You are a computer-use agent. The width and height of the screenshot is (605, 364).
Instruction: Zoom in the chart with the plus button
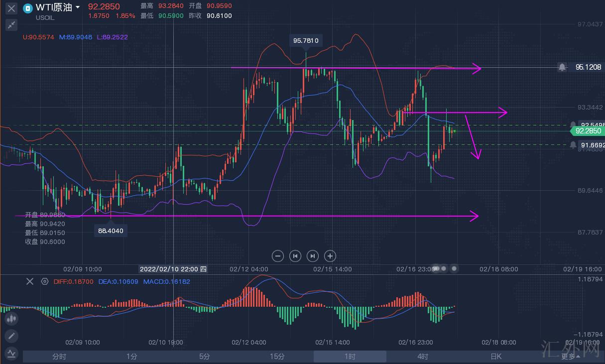[x=330, y=256]
